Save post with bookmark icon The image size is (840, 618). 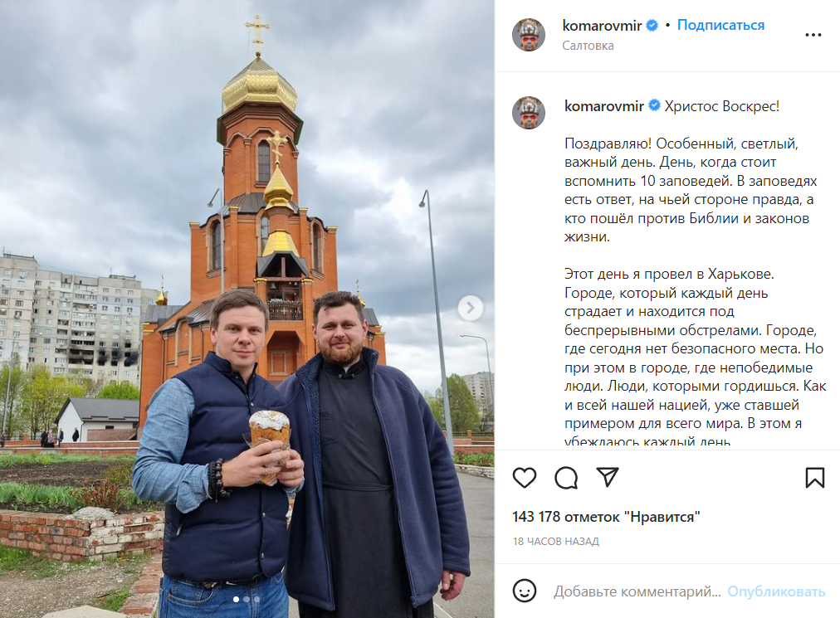point(815,478)
